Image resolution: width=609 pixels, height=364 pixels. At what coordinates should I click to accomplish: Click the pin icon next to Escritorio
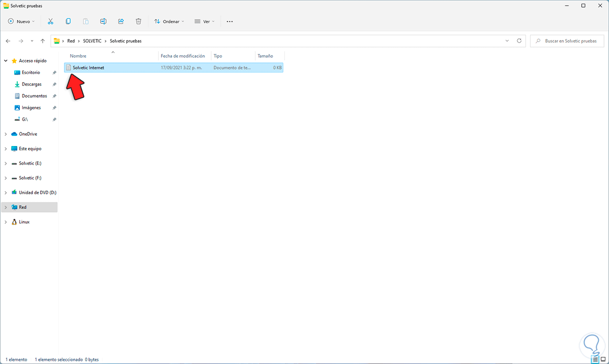pyautogui.click(x=54, y=72)
